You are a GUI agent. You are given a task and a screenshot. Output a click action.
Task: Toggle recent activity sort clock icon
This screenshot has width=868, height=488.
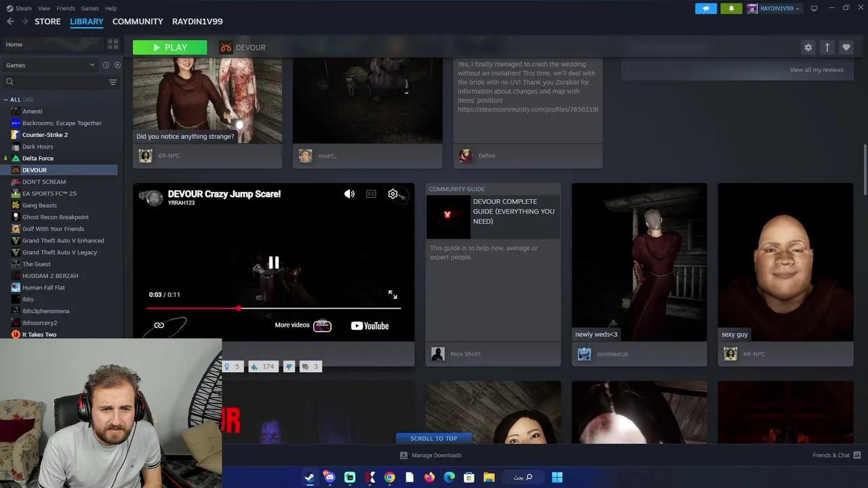106,65
